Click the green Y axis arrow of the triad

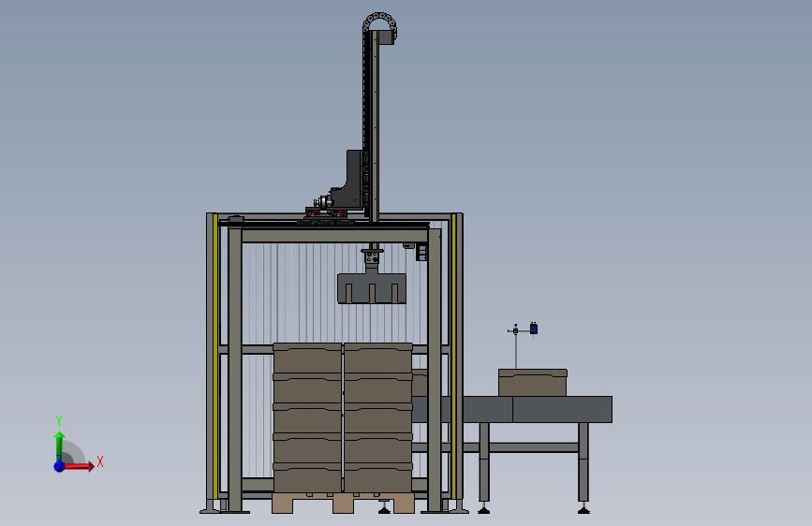59,446
